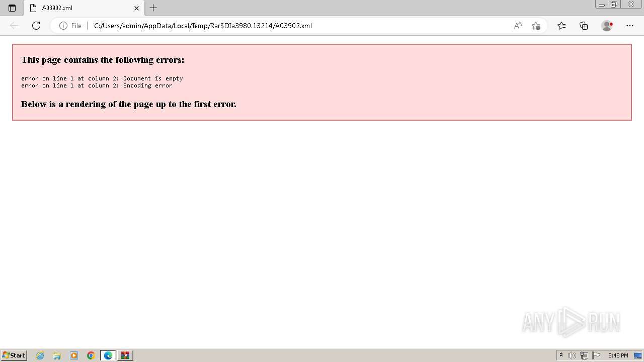
Task: Open the Collections panel
Action: click(584, 26)
